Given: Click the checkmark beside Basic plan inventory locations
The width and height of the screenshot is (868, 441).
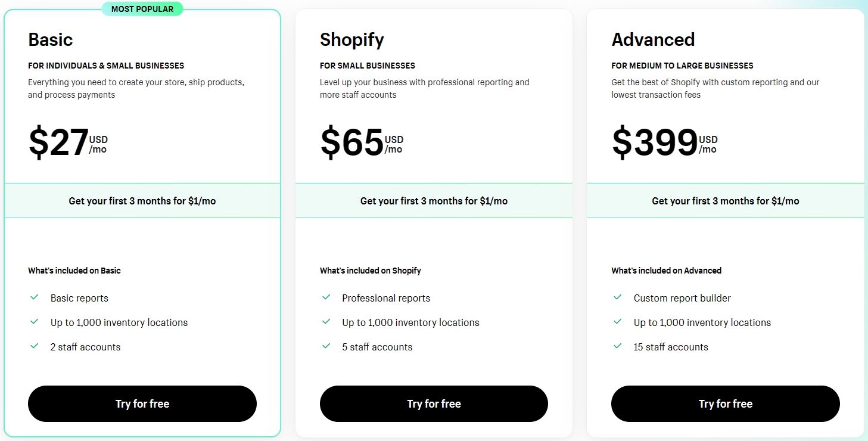Looking at the screenshot, I should (x=34, y=322).
